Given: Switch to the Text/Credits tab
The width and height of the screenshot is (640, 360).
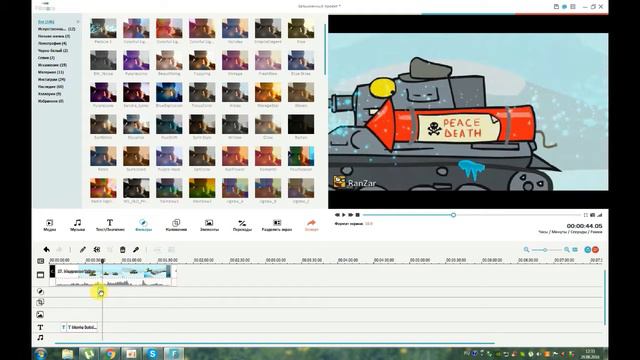Looking at the screenshot, I should click(x=110, y=225).
